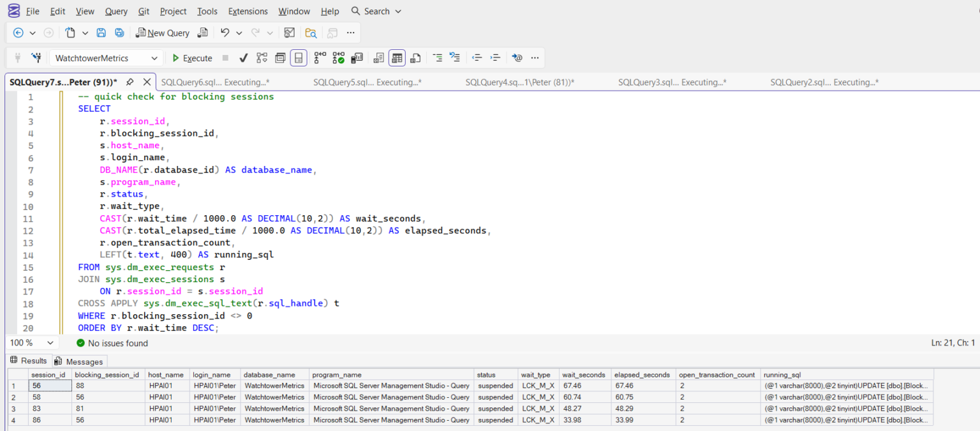The height and width of the screenshot is (431, 980).
Task: Click the Execute button
Action: pos(192,58)
